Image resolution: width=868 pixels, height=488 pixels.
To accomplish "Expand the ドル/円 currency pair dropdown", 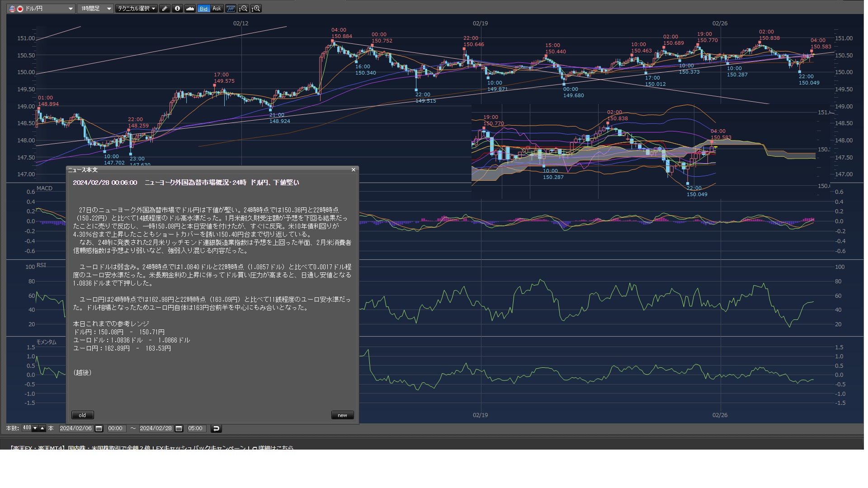I will 71,9.
